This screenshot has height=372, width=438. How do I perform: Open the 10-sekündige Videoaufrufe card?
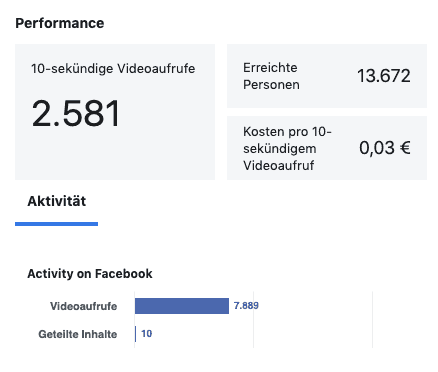click(x=115, y=112)
